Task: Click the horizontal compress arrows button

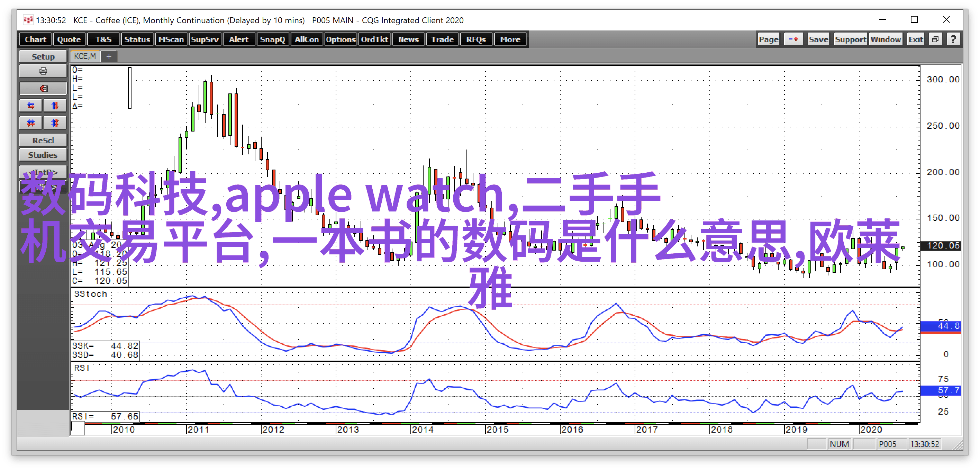Action: tap(31, 123)
